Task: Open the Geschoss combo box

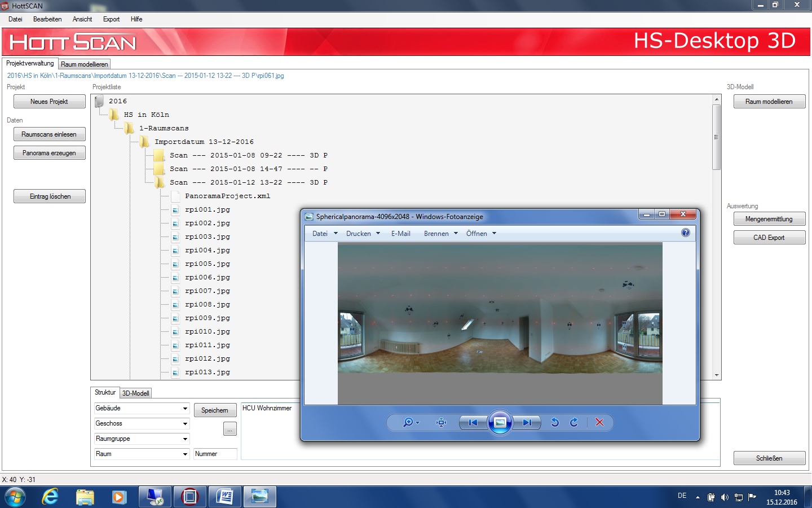Action: (185, 423)
